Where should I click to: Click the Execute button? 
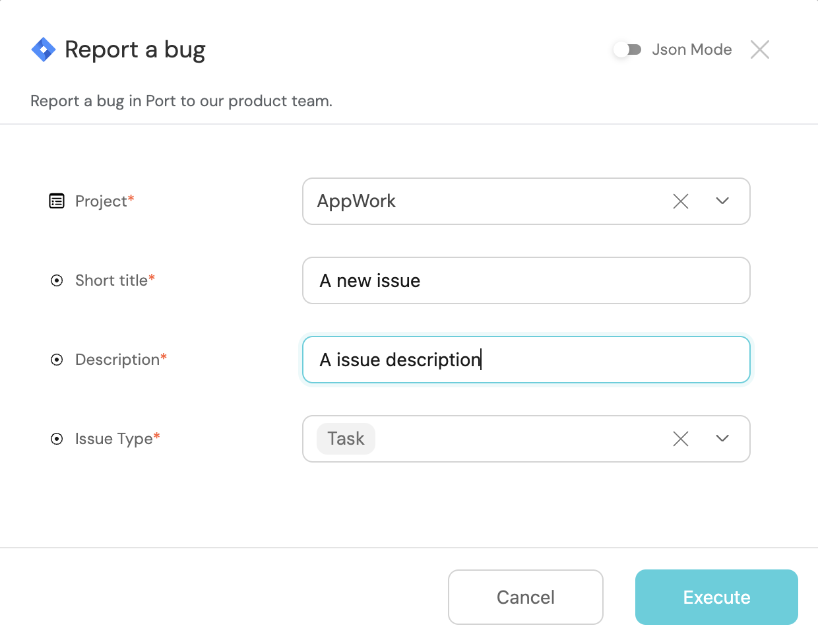[x=716, y=597]
